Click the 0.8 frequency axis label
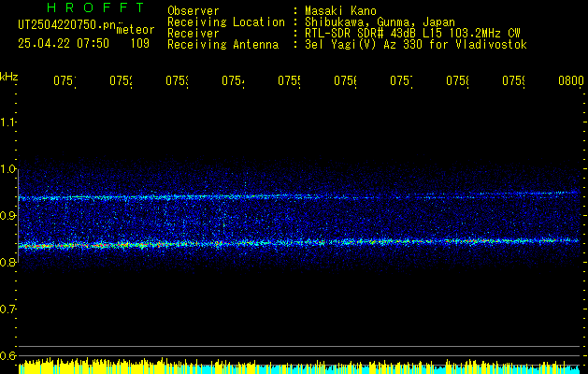Image resolution: width=588 pixels, height=374 pixels. tap(7, 262)
